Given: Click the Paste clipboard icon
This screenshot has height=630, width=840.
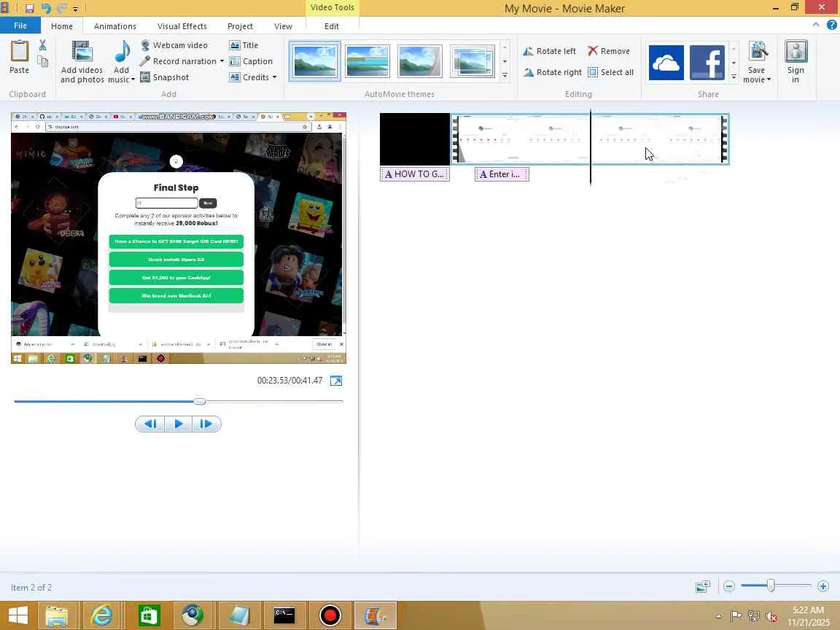Looking at the screenshot, I should coord(19,52).
